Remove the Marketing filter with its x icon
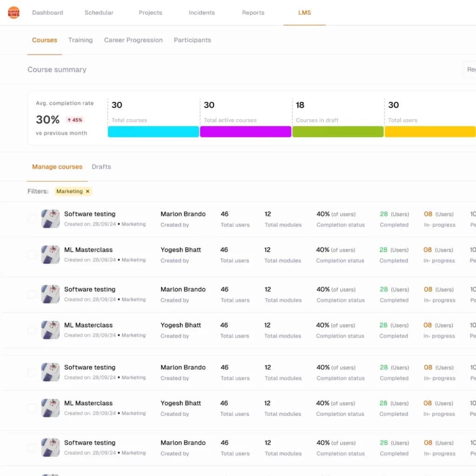476x476 pixels. tap(87, 191)
